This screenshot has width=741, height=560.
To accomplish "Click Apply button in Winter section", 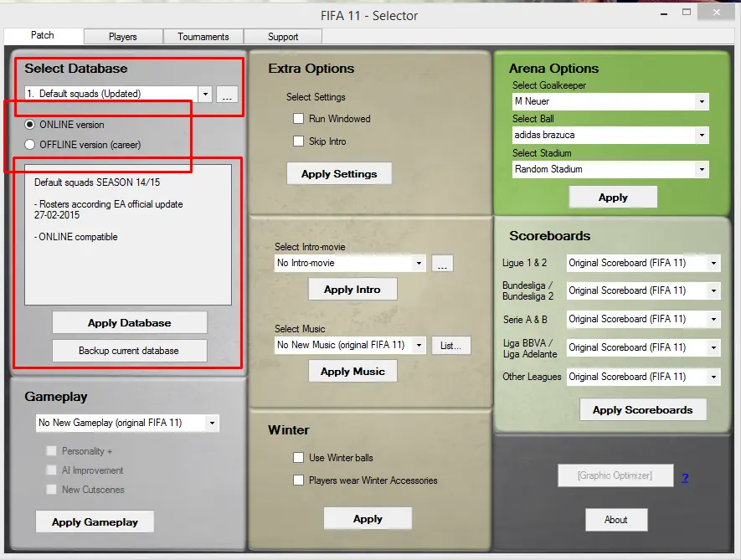I will pyautogui.click(x=368, y=518).
